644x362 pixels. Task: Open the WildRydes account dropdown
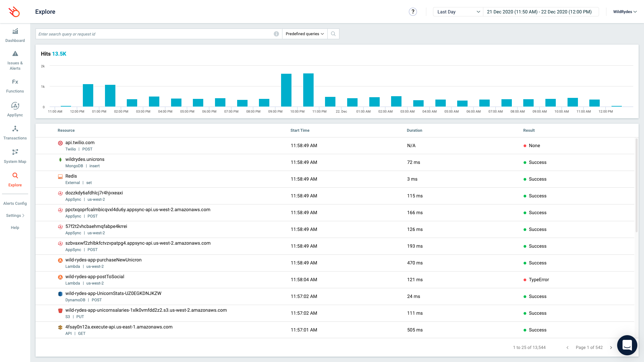[x=625, y=12]
